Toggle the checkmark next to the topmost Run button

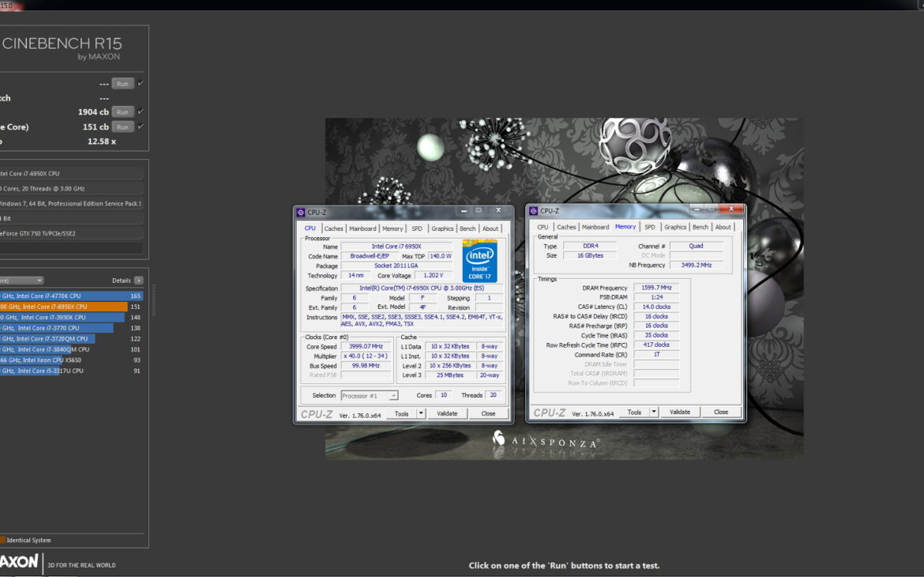tap(141, 83)
